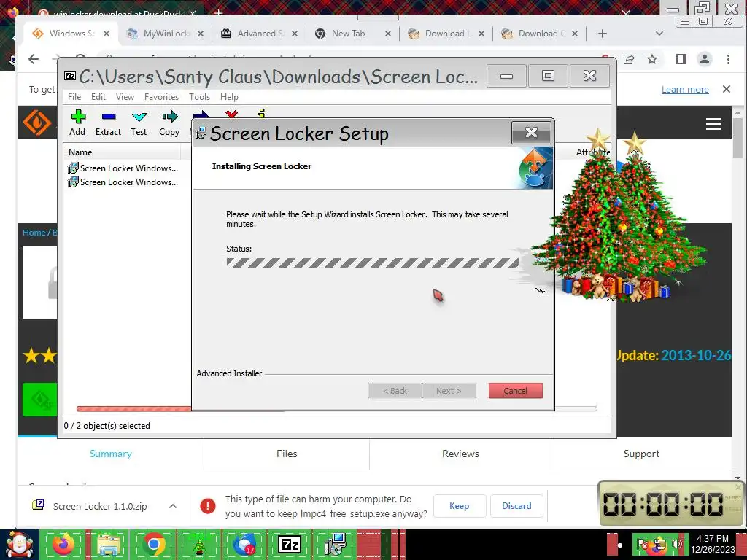Open the website hamburger menu
Screen dimensions: 747x560
713,124
